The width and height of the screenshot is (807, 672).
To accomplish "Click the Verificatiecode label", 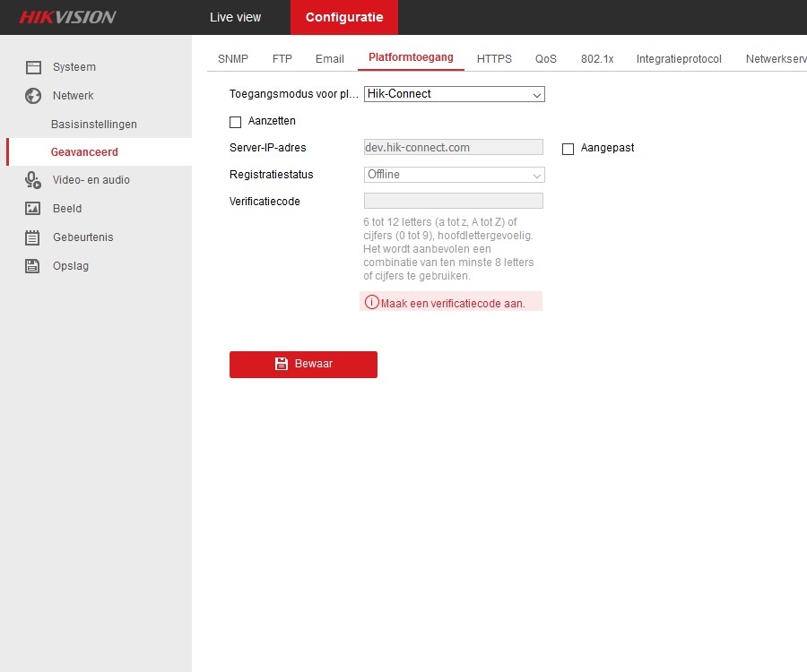I will click(x=265, y=202).
